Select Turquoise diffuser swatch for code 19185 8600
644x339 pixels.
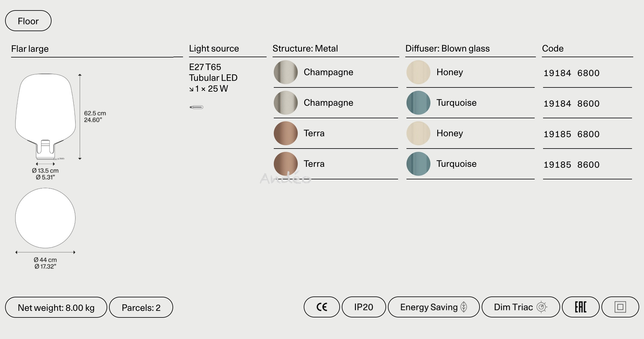pos(418,164)
